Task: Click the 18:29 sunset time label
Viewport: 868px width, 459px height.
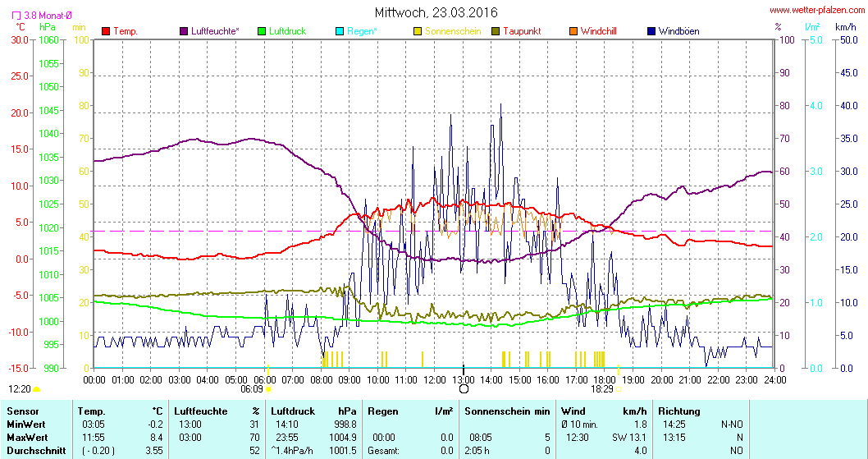Action: coord(601,389)
